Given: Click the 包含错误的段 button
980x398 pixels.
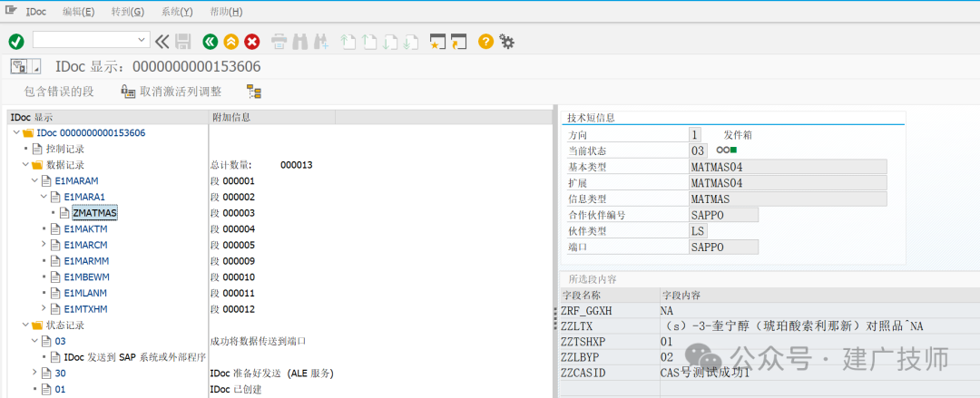Looking at the screenshot, I should pyautogui.click(x=59, y=92).
